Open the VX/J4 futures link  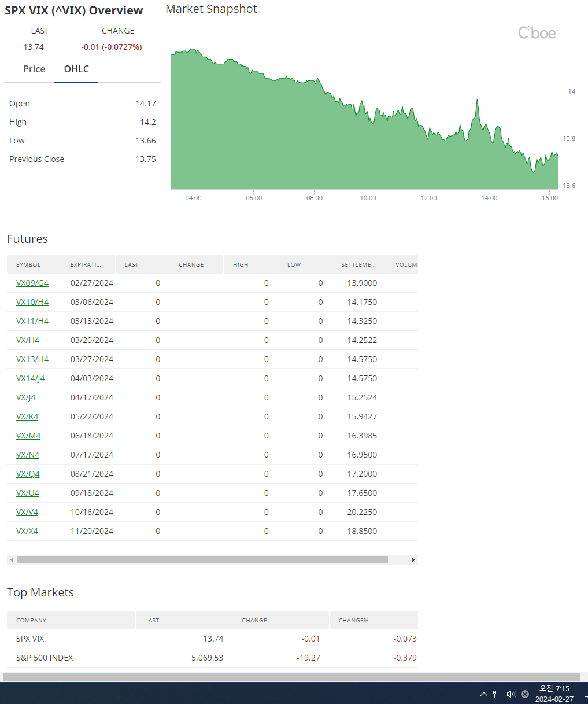(26, 397)
